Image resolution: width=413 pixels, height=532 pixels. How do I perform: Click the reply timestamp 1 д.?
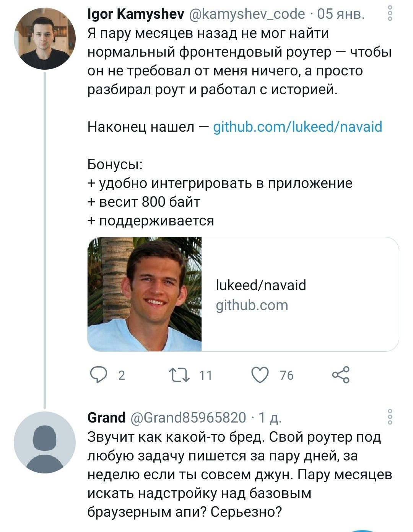pos(270,418)
